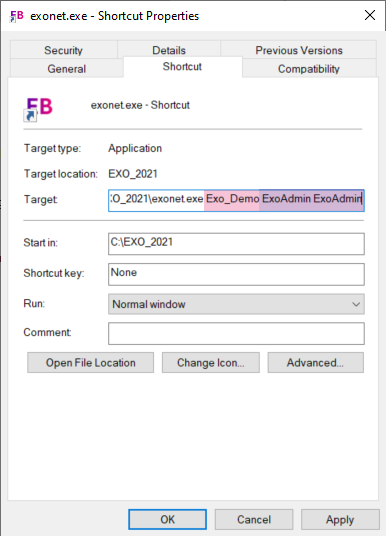Switch to the Security tab
The height and width of the screenshot is (536, 386).
coord(63,50)
